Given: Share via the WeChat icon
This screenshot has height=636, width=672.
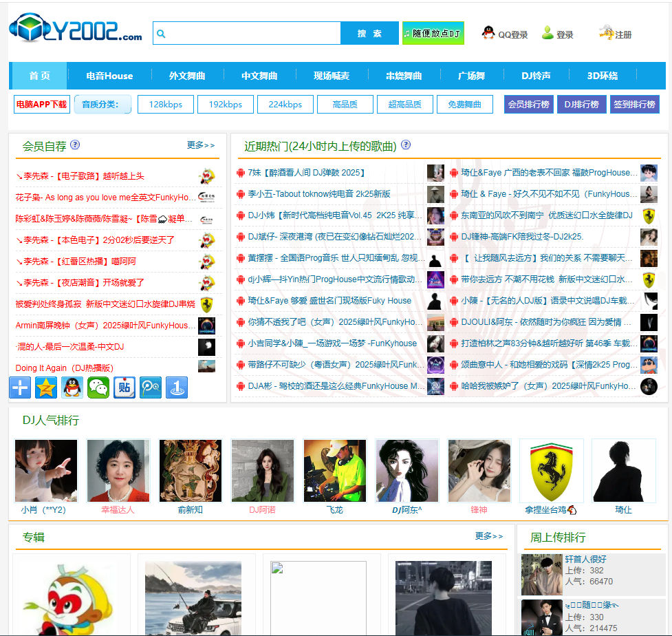Looking at the screenshot, I should pos(98,388).
